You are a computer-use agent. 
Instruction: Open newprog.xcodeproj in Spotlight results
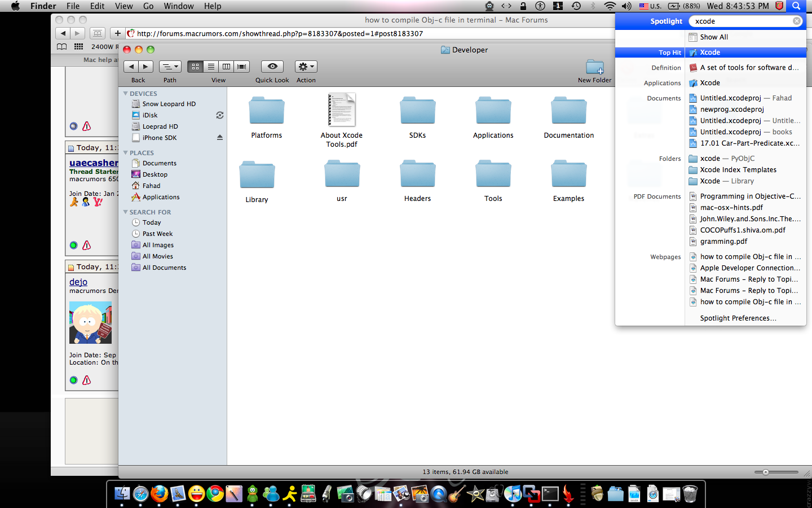click(x=732, y=110)
